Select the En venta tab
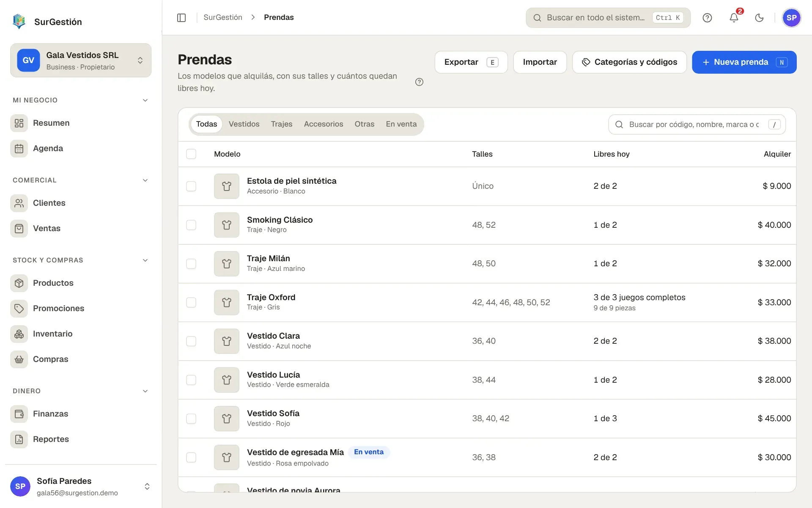This screenshot has width=812, height=508. [x=401, y=124]
